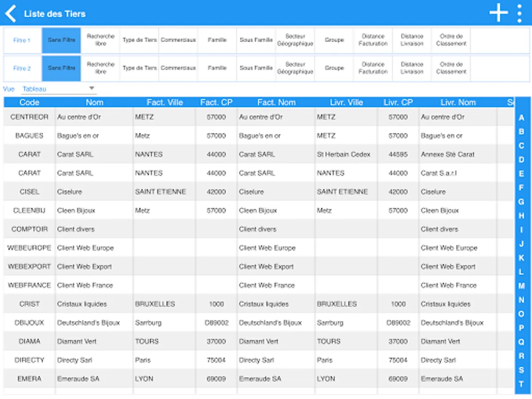
Task: Click 'Liste des Tiers' title
Action: point(55,14)
